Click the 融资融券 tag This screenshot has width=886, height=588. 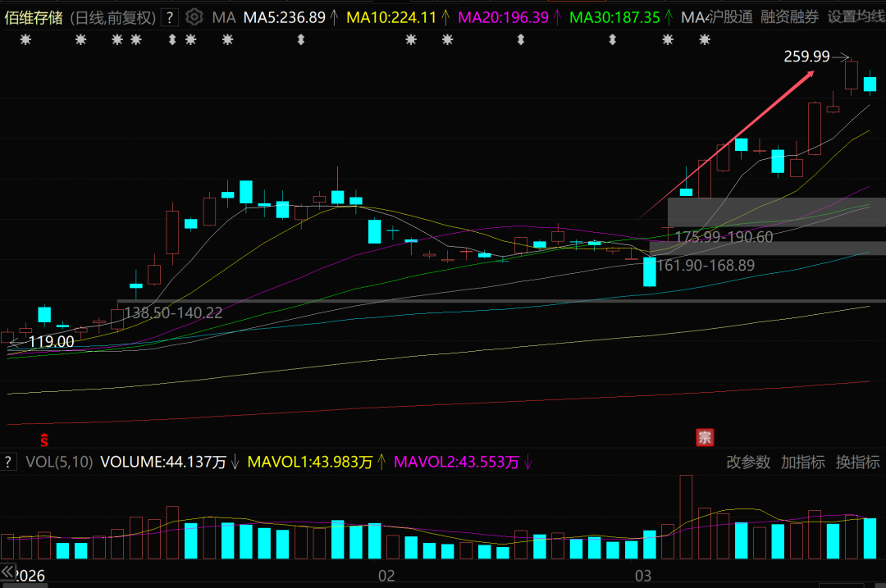coord(789,17)
